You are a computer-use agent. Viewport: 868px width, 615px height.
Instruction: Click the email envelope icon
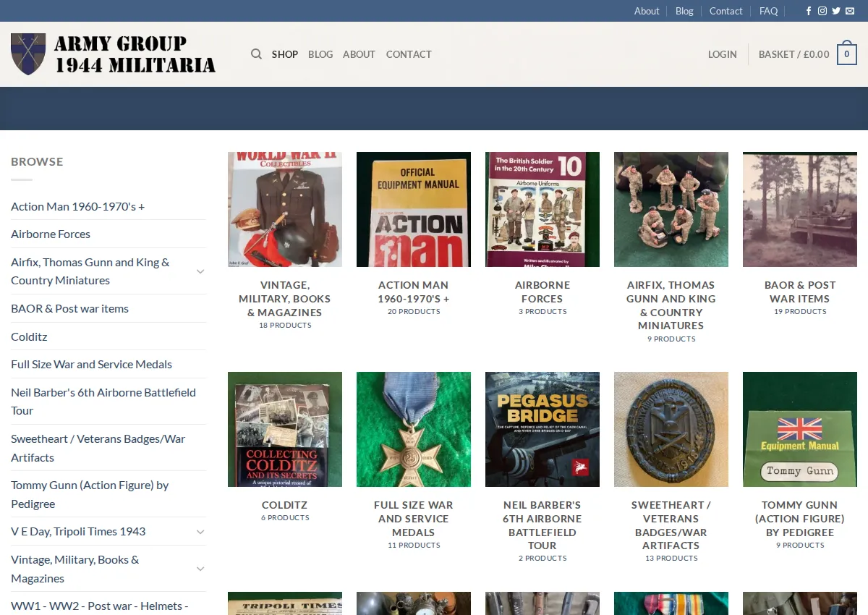coord(850,11)
